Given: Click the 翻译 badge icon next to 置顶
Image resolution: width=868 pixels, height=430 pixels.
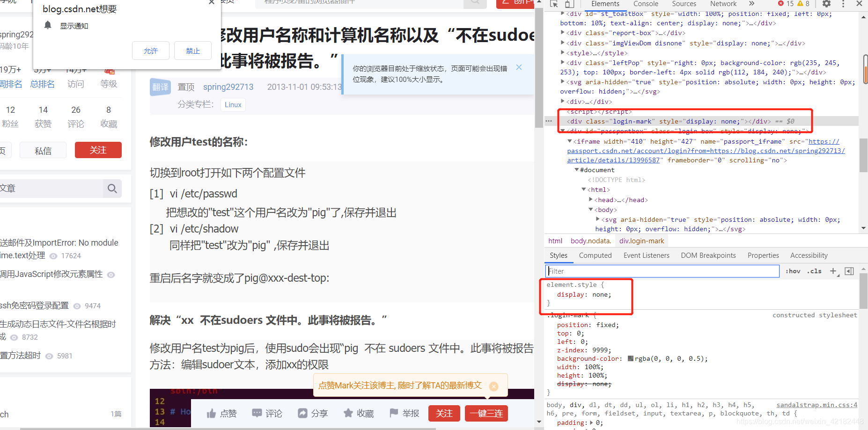Looking at the screenshot, I should pyautogui.click(x=160, y=87).
